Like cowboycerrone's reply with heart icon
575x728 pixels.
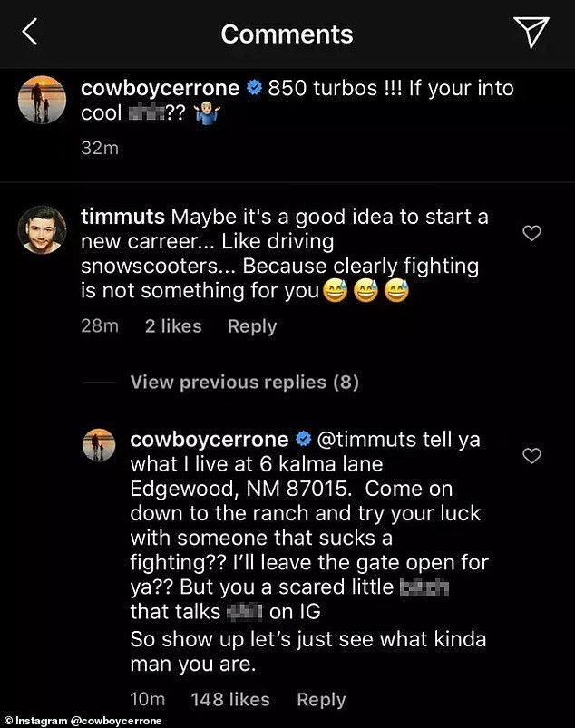click(x=532, y=455)
